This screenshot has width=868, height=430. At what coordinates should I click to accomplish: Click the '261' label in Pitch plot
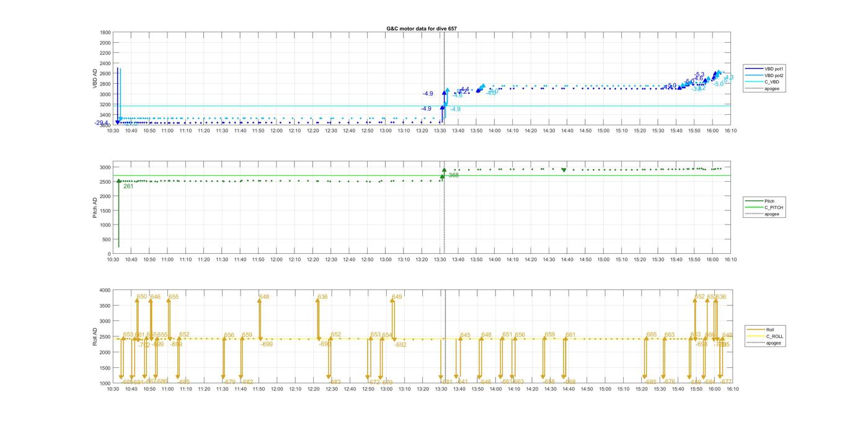point(128,186)
